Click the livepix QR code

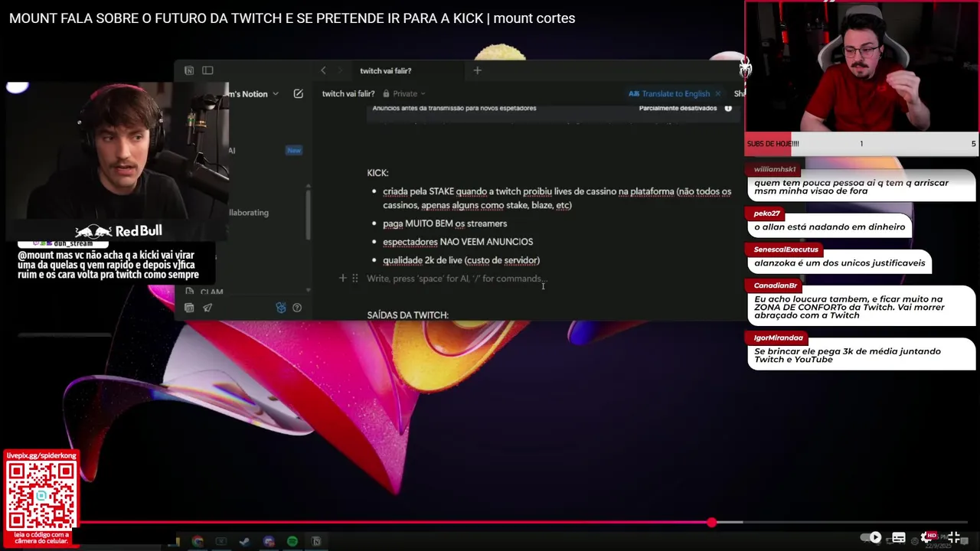coord(41,496)
